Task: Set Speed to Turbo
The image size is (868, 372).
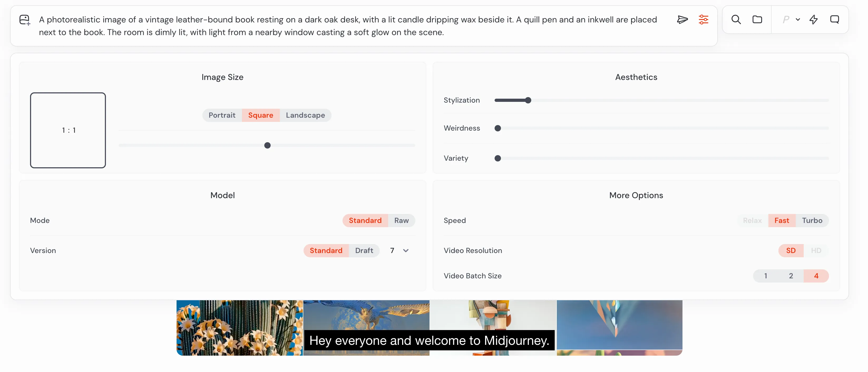Action: pos(812,221)
